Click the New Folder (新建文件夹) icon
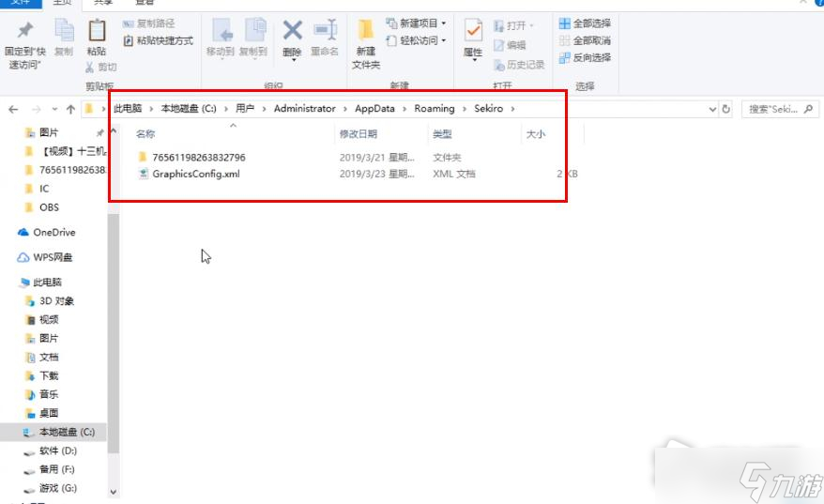 (366, 30)
